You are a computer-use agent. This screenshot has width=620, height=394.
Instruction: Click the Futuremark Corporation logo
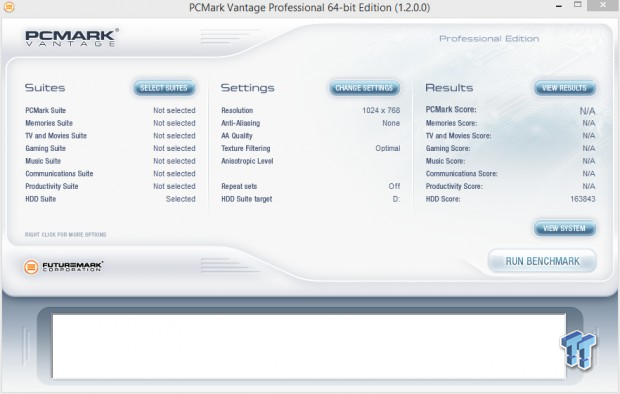(x=64, y=267)
